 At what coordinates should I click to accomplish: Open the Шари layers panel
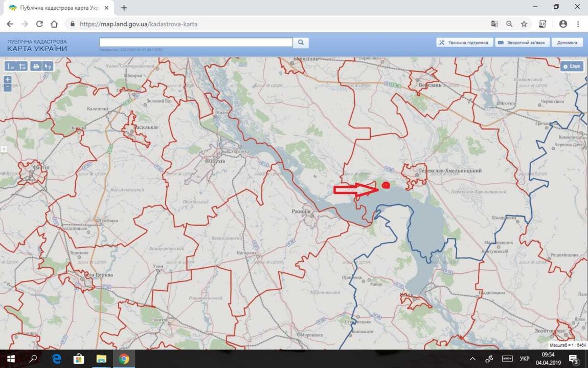(x=571, y=67)
